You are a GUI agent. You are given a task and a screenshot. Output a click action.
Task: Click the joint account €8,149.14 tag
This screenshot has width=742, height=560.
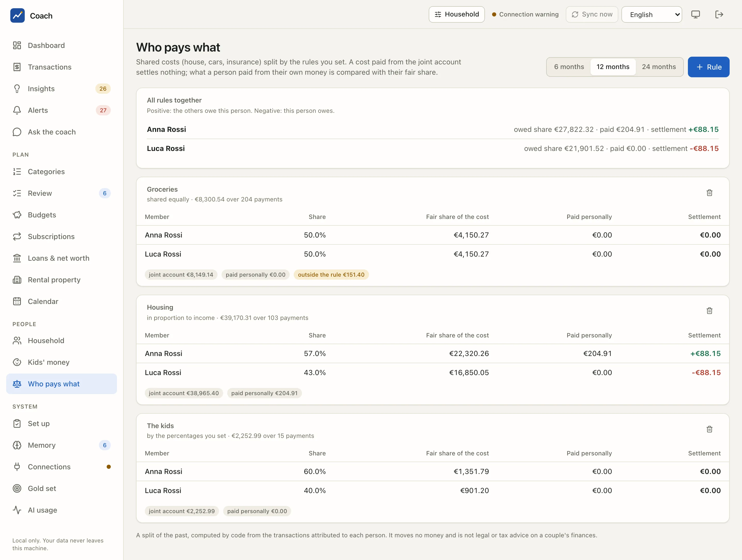[x=181, y=275]
